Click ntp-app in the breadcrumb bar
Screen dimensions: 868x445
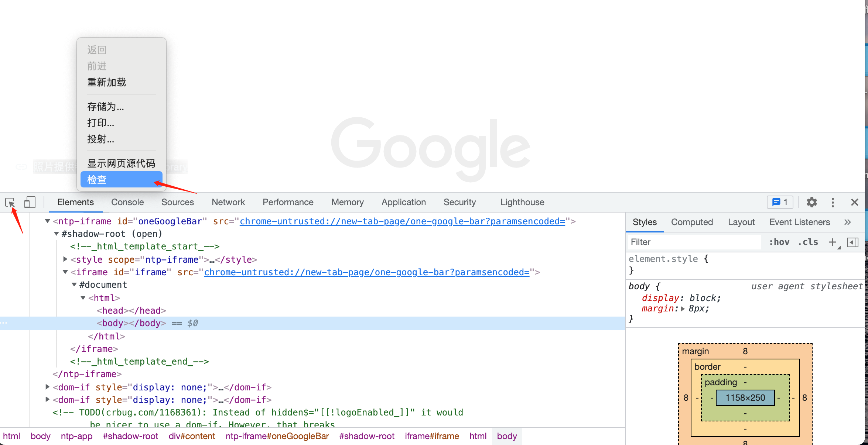[x=76, y=436]
